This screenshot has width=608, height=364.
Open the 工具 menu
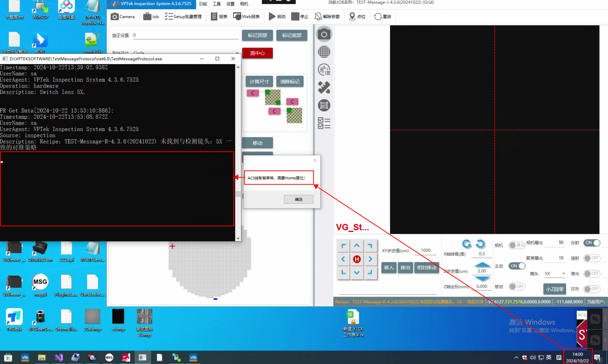click(217, 4)
